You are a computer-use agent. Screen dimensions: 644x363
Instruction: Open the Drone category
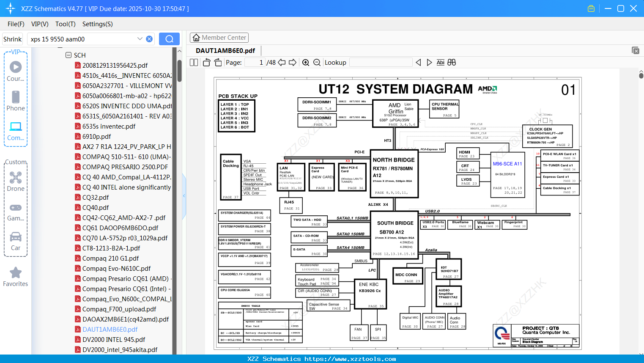click(x=16, y=181)
